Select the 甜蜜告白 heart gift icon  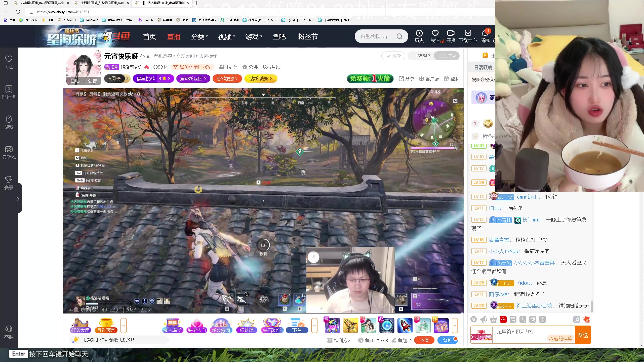click(197, 326)
